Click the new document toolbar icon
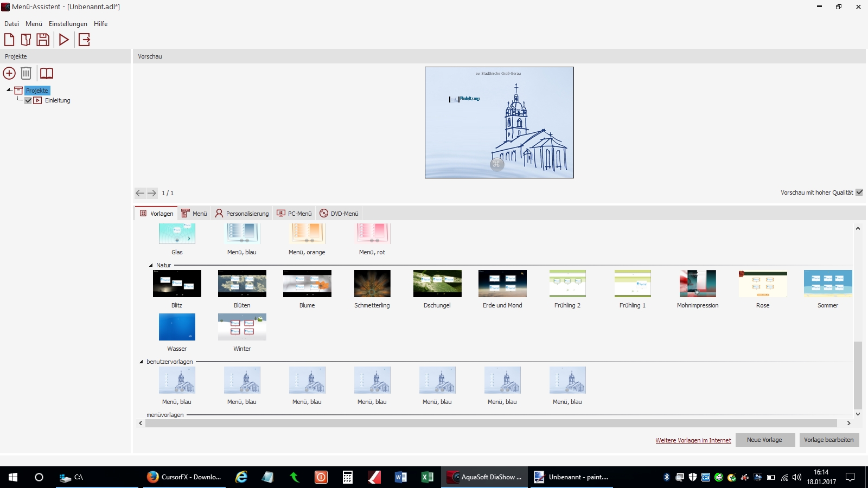Viewport: 868px width, 488px height. click(x=9, y=40)
